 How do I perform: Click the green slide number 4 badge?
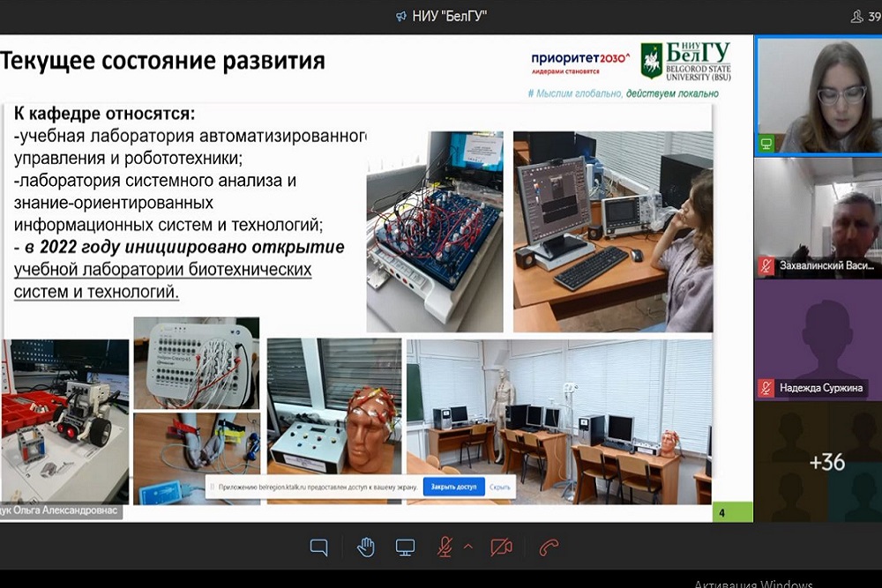pyautogui.click(x=722, y=512)
